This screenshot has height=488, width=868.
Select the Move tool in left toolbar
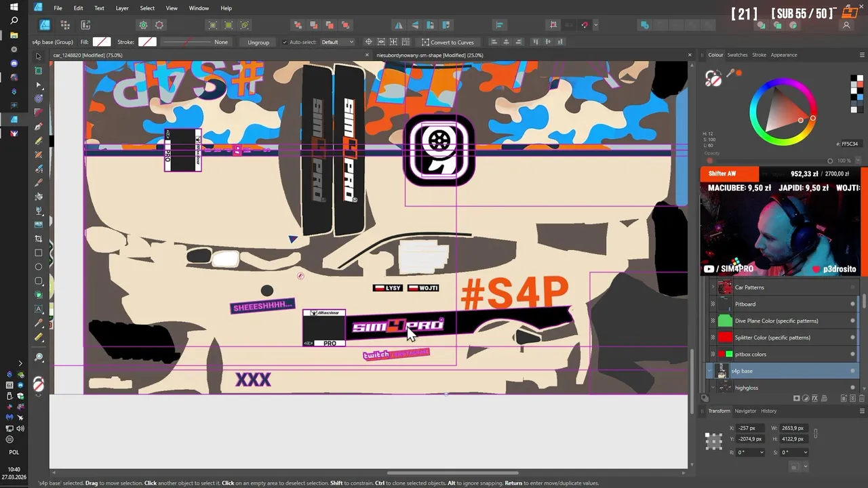[x=39, y=56]
